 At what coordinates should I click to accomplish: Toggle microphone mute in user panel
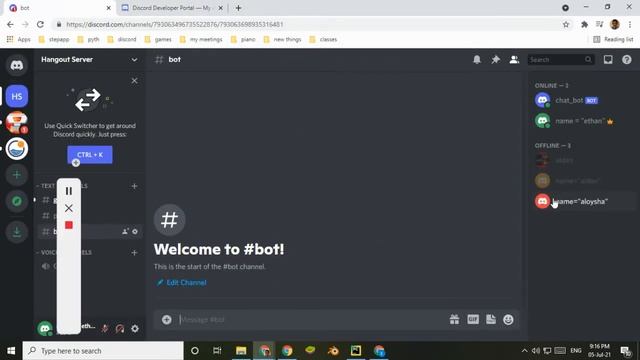click(x=105, y=329)
